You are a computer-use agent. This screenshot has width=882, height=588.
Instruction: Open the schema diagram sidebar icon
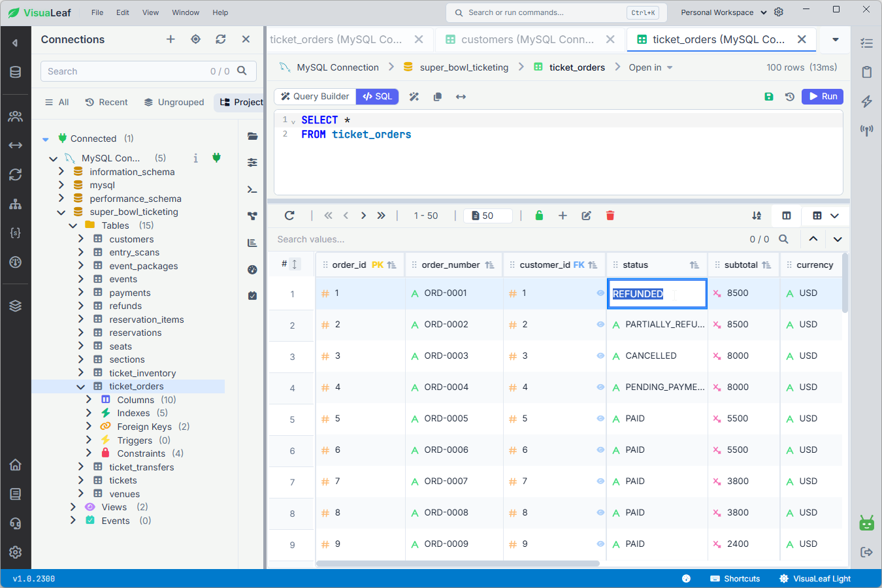tap(16, 204)
